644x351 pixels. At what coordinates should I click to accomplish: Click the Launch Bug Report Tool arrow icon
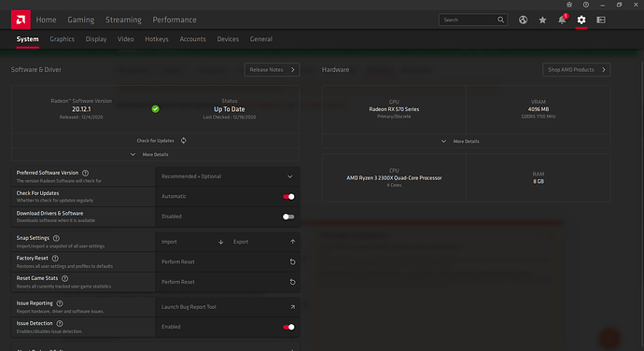coord(292,307)
